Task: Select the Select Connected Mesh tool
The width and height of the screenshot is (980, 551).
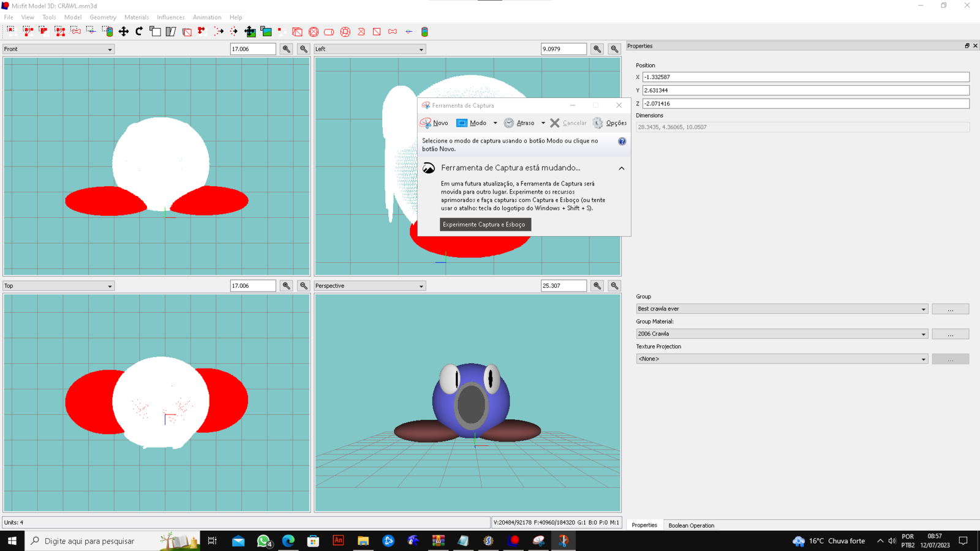Action: pyautogui.click(x=43, y=31)
